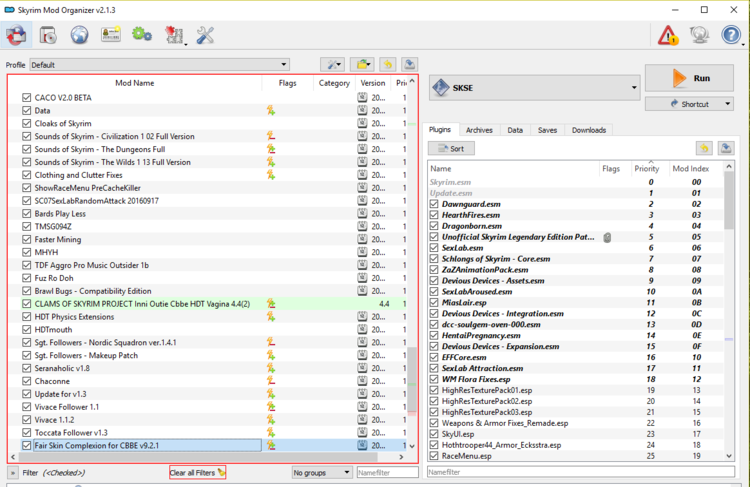Open Settings wrench and screwdriver icon
The height and width of the screenshot is (487, 750).
pos(205,35)
